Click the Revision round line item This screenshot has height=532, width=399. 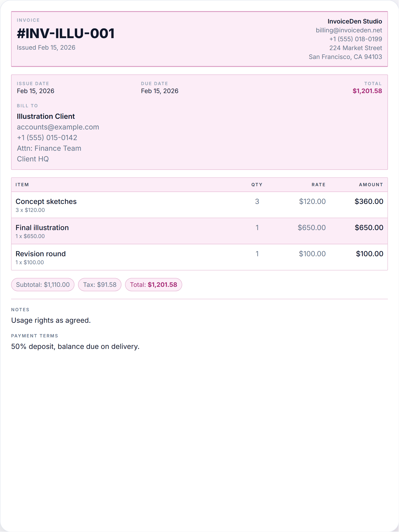[x=199, y=257]
